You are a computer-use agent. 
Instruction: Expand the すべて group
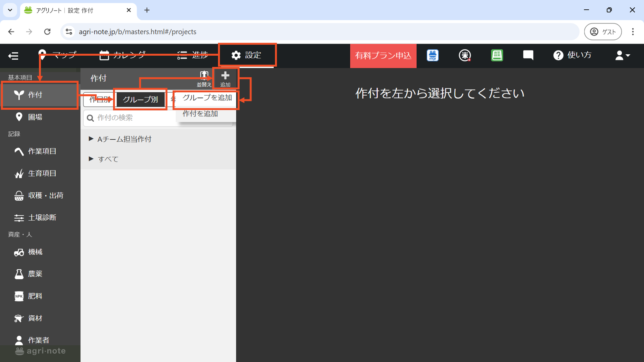click(x=108, y=159)
